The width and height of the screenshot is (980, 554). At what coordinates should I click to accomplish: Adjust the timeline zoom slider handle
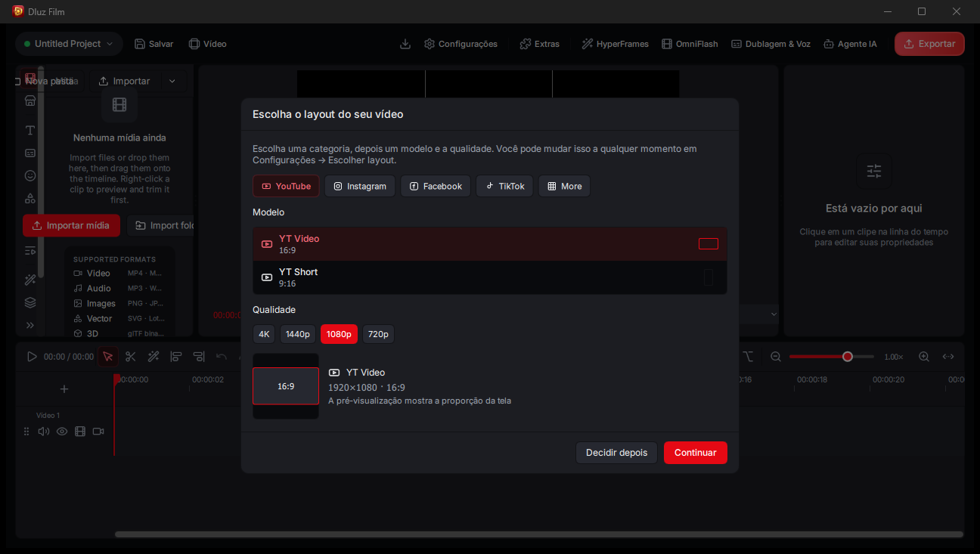[848, 357]
